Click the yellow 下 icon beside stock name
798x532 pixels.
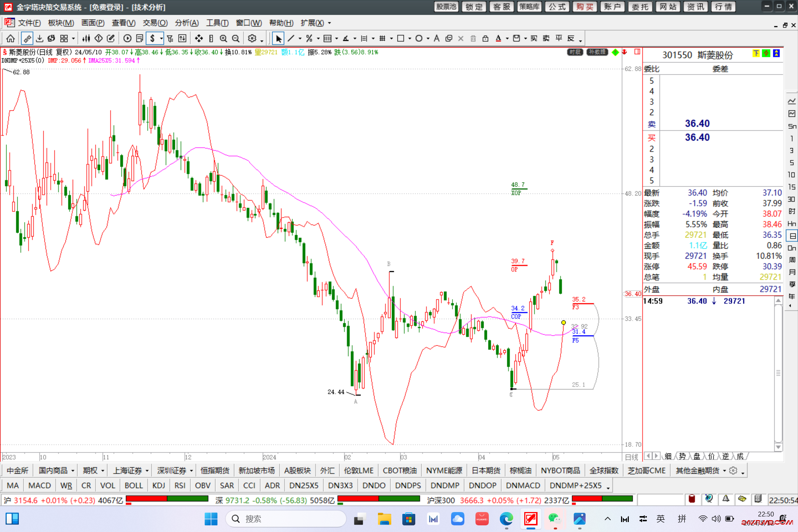[x=756, y=54]
